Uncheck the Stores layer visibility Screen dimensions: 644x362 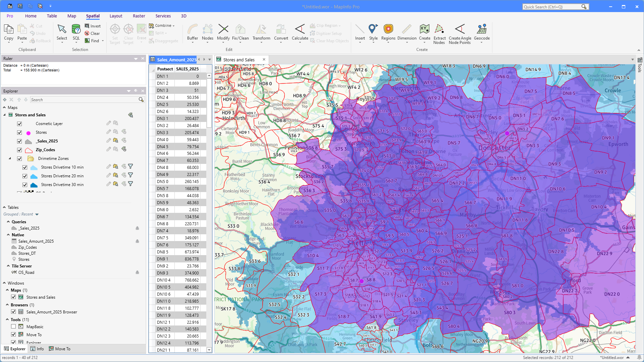coord(19,132)
